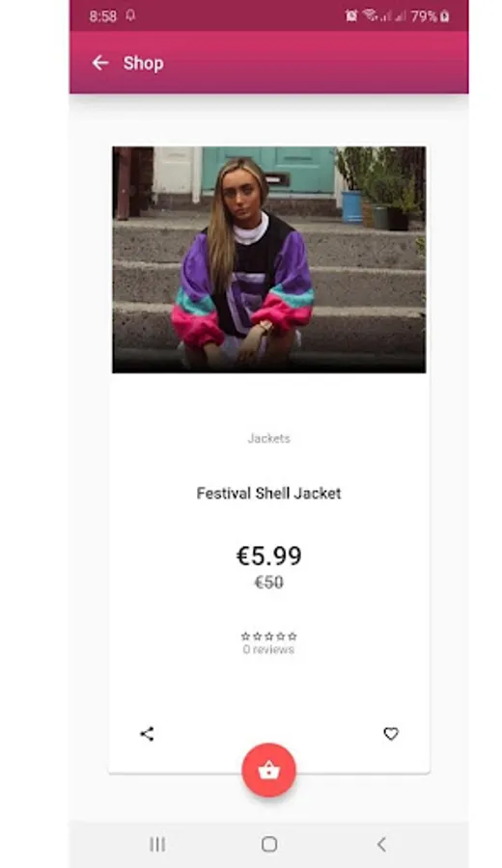Open Android recent apps button
502x868 pixels.
point(157,844)
